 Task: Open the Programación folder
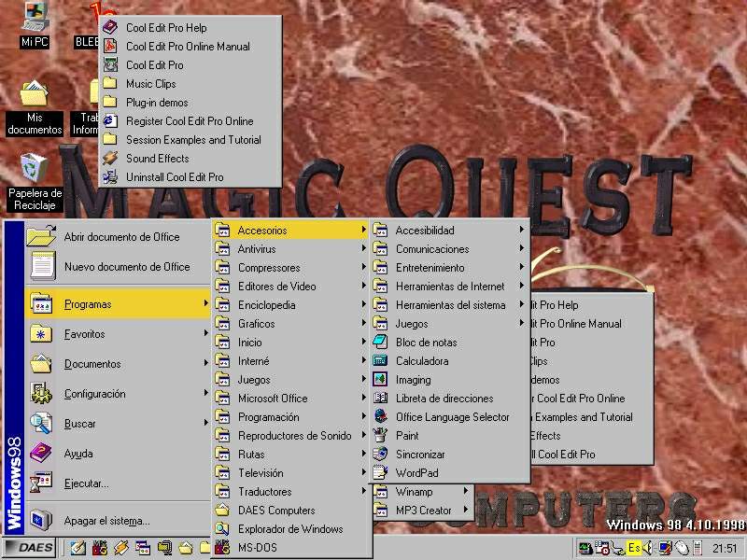[x=291, y=416]
